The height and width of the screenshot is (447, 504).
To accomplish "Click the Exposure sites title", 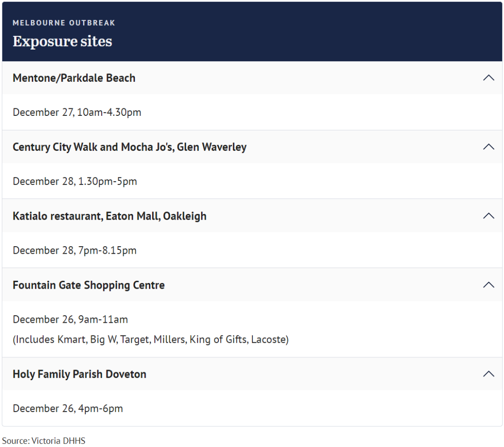I will coord(63,42).
